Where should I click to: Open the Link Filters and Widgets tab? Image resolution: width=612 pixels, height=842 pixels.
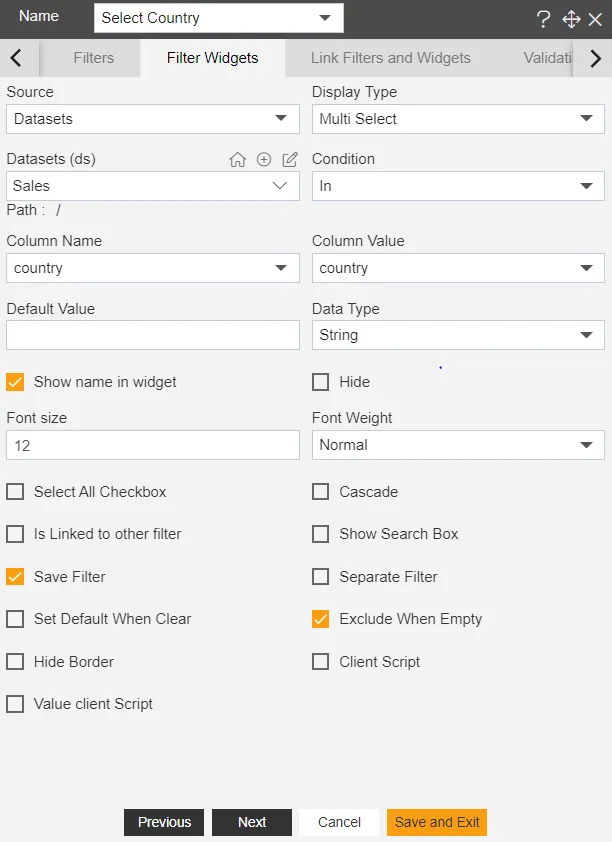(x=391, y=58)
